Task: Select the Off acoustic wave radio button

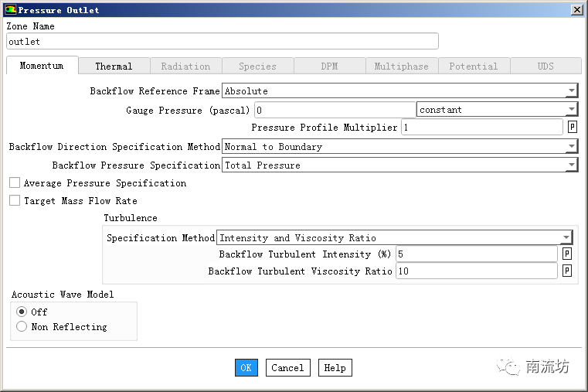Action: click(22, 312)
